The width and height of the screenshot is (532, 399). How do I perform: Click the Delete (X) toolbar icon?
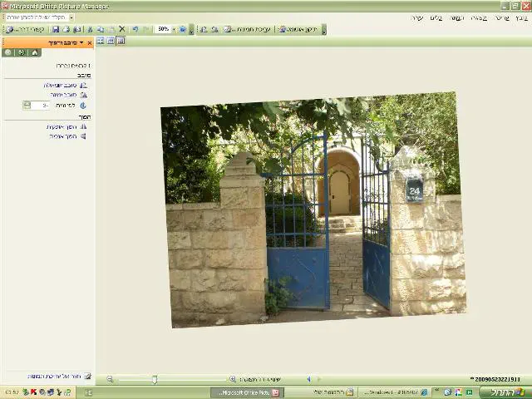point(122,29)
